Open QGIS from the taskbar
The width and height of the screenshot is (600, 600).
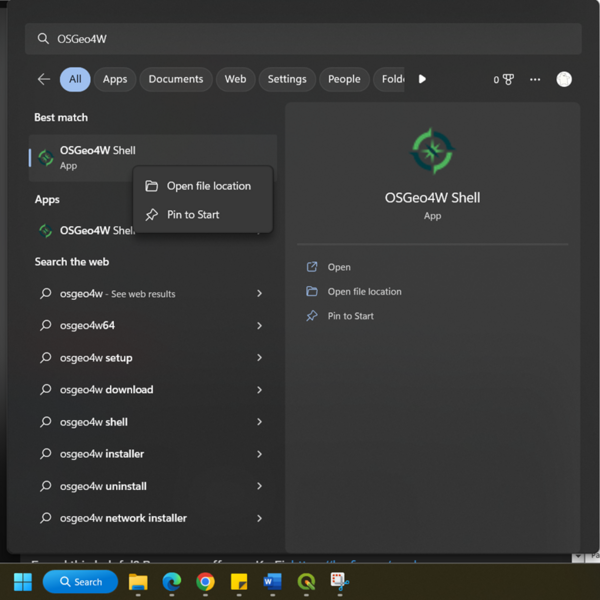pyautogui.click(x=306, y=582)
